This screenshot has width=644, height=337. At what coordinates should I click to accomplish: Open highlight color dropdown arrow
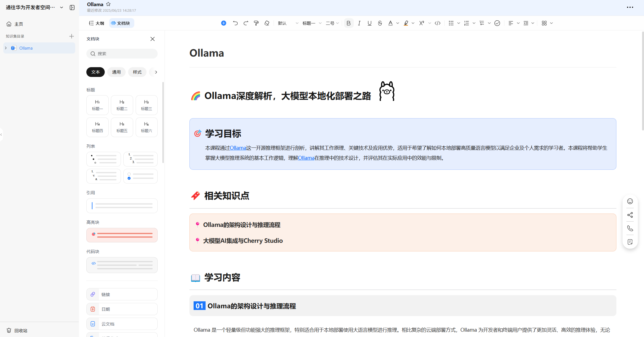point(413,23)
